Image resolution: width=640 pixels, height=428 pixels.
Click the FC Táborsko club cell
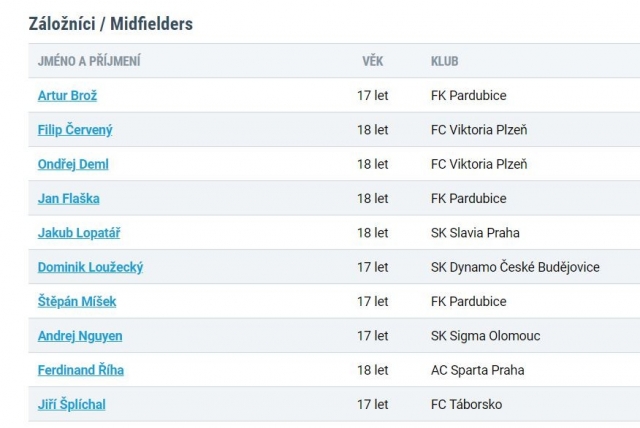(467, 404)
